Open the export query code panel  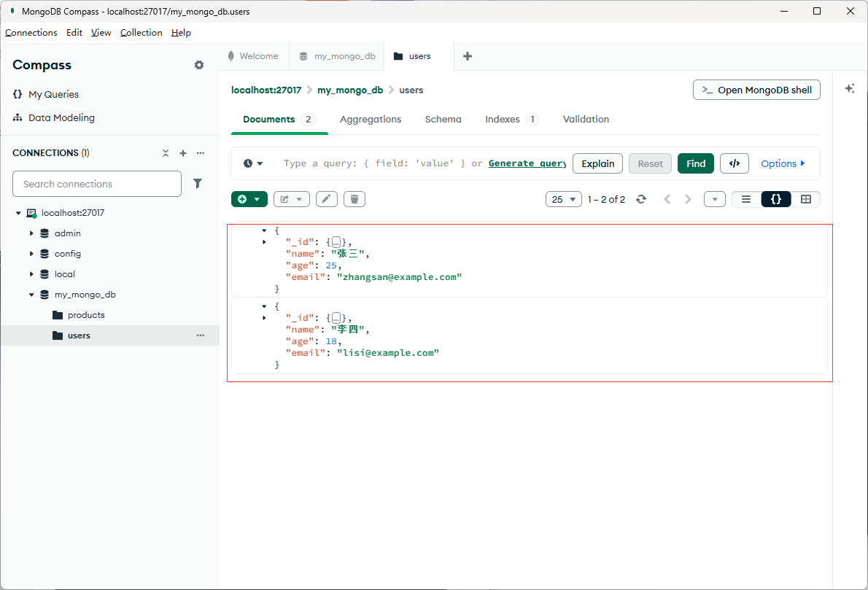click(x=735, y=163)
